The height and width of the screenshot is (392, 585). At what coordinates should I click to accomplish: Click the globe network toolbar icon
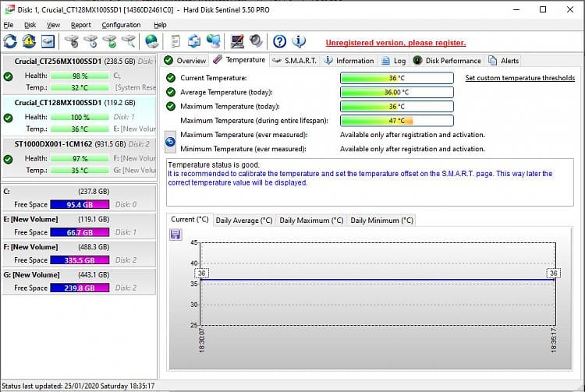[x=151, y=41]
